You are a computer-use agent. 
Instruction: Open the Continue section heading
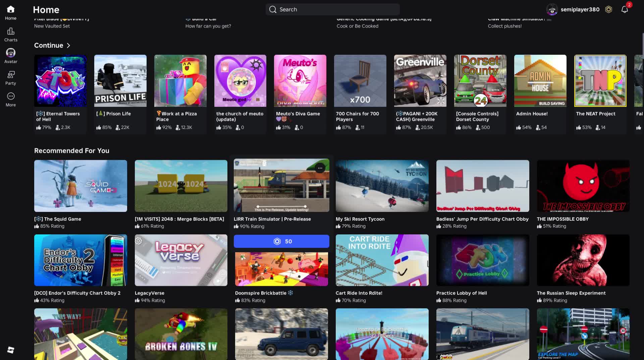49,45
